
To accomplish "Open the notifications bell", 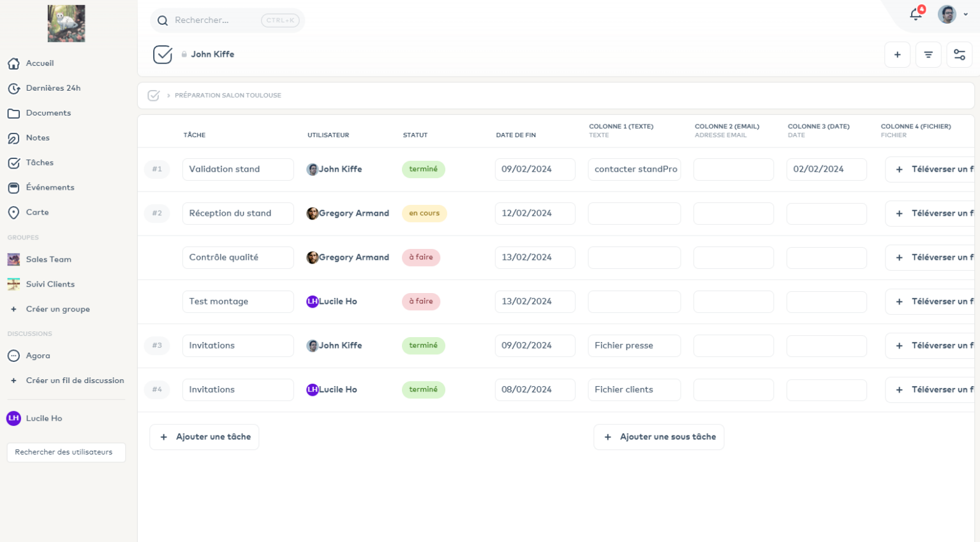I will [x=916, y=13].
